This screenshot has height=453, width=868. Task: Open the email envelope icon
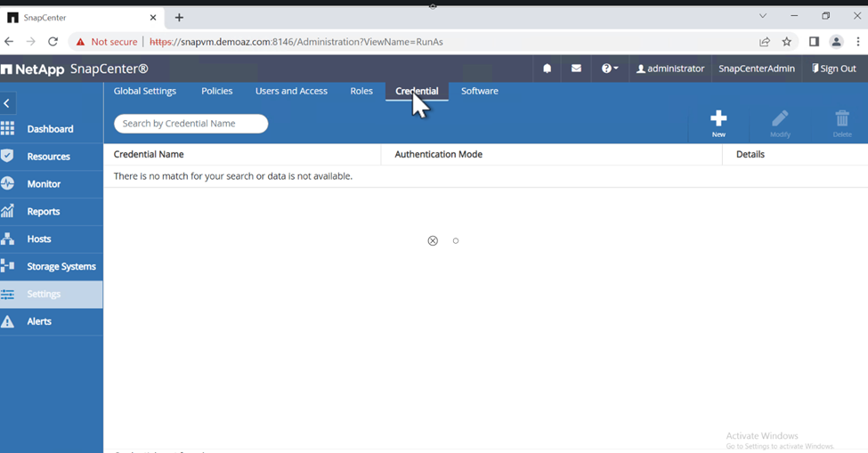tap(576, 69)
